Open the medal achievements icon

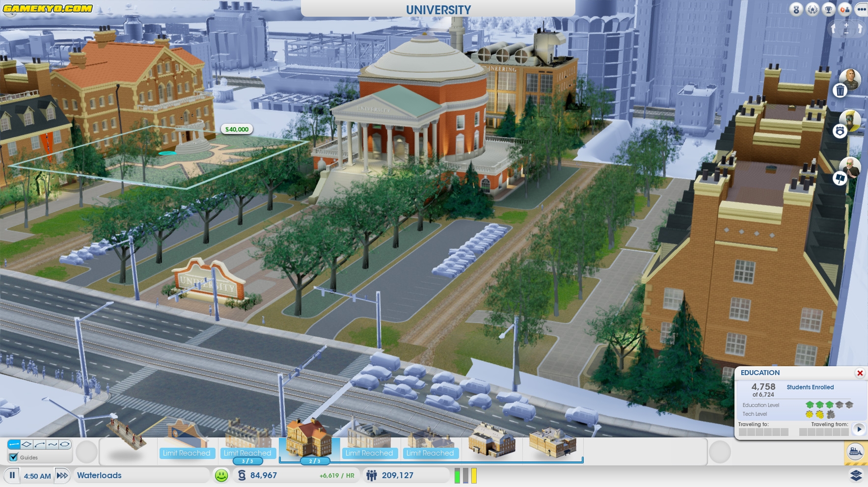click(796, 9)
